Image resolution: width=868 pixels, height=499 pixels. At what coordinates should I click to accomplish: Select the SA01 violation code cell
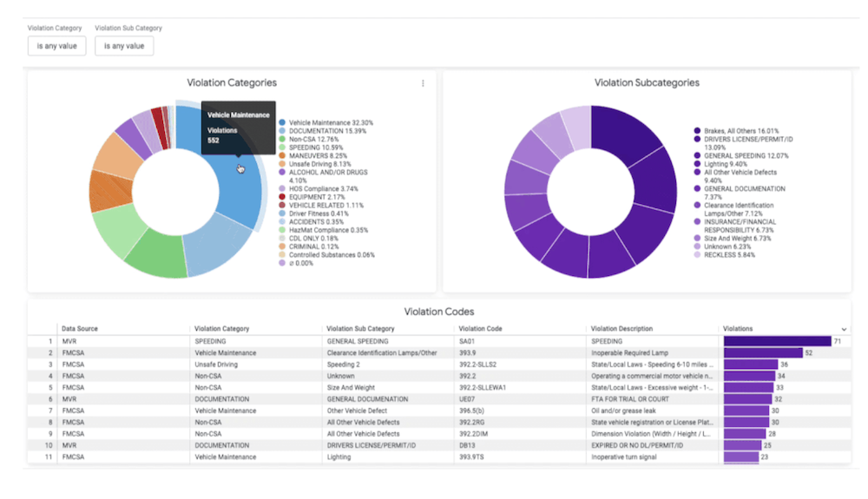click(x=519, y=341)
